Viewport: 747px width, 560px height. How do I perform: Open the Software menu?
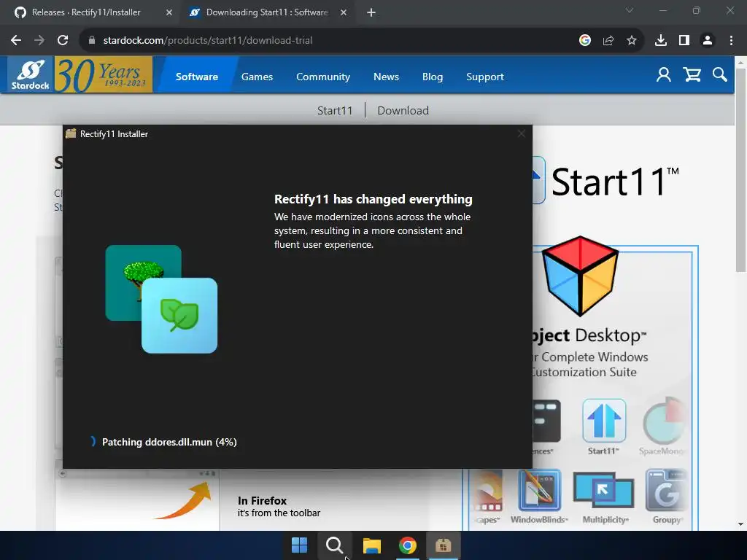coord(197,77)
